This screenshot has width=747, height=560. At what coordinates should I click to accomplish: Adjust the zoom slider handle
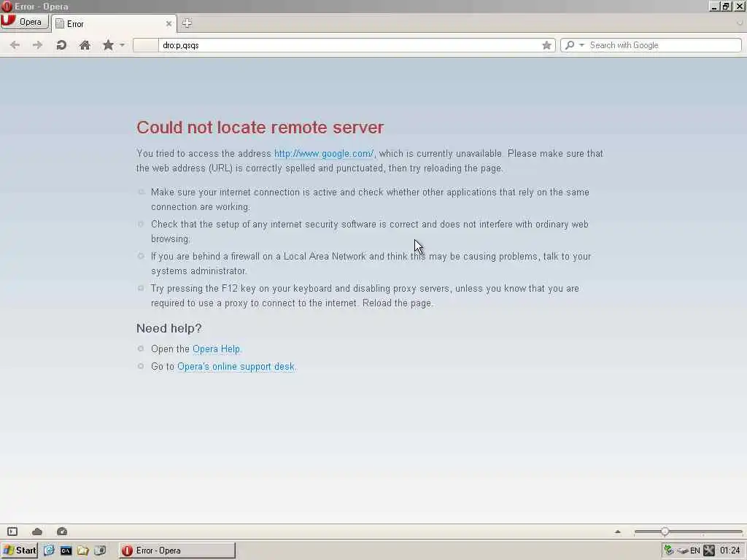pos(665,532)
